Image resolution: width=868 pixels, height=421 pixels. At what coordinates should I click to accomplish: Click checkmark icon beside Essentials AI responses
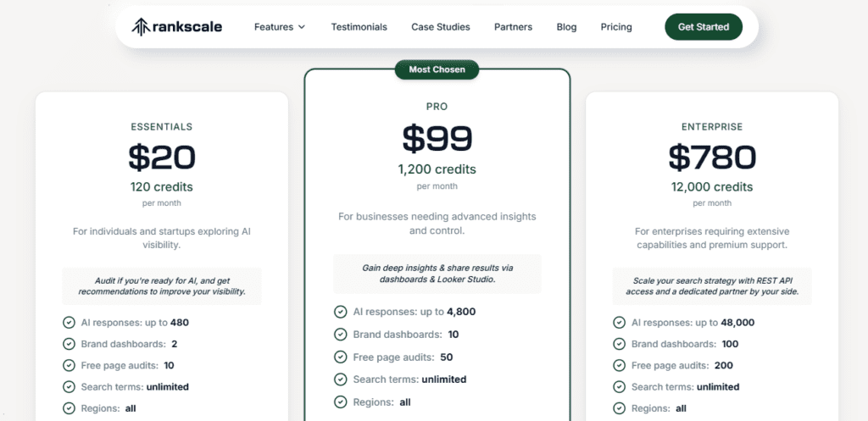(69, 322)
